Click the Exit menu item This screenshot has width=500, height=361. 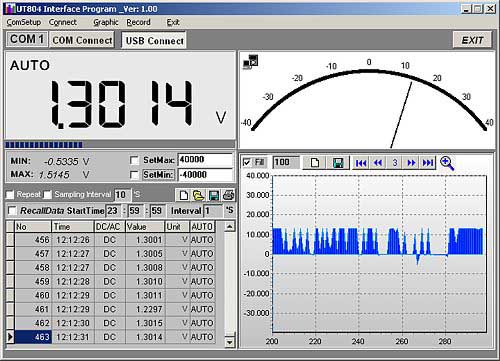click(x=173, y=22)
